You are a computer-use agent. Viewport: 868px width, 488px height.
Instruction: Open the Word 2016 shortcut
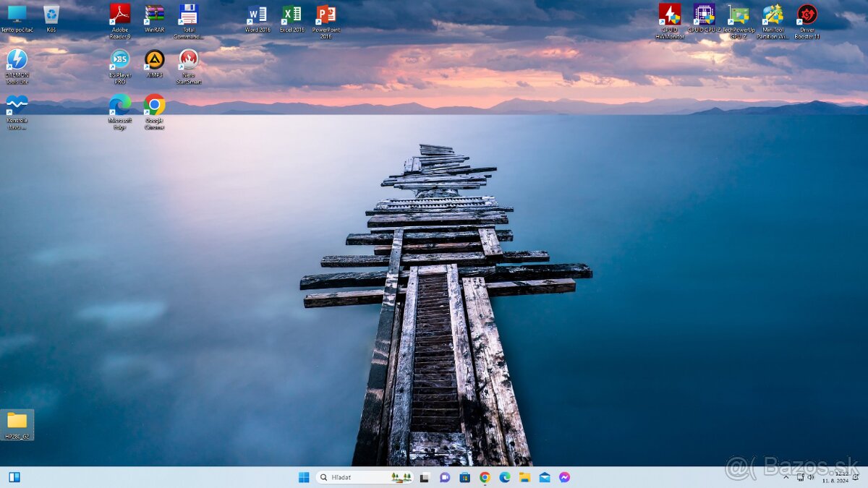click(256, 14)
